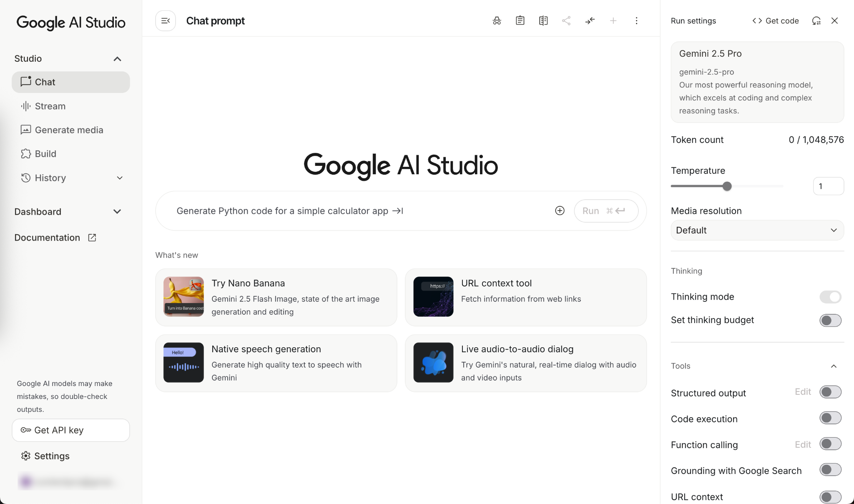This screenshot has height=504, width=854.
Task: Click the Run button
Action: click(606, 211)
